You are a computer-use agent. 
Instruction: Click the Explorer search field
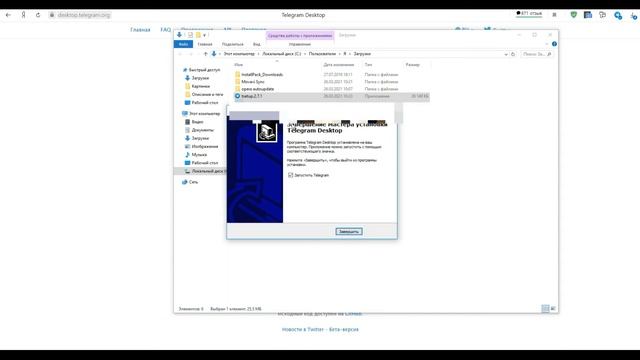[x=537, y=54]
